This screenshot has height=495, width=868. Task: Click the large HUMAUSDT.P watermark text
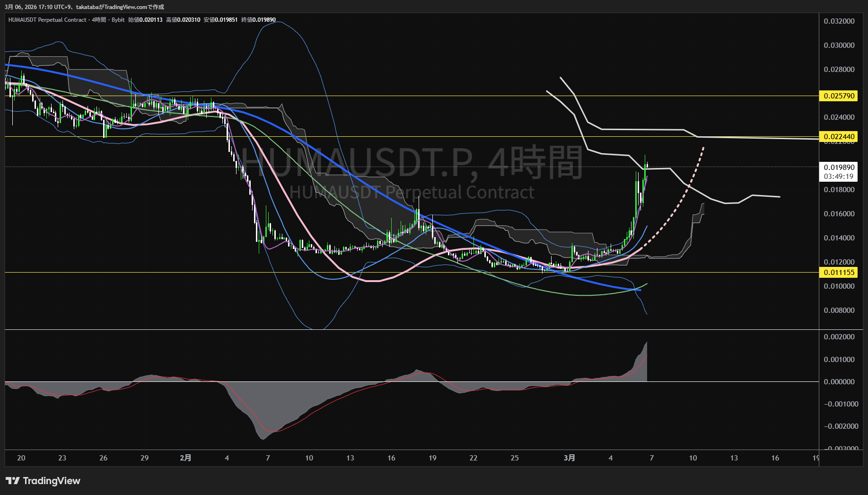[412, 162]
